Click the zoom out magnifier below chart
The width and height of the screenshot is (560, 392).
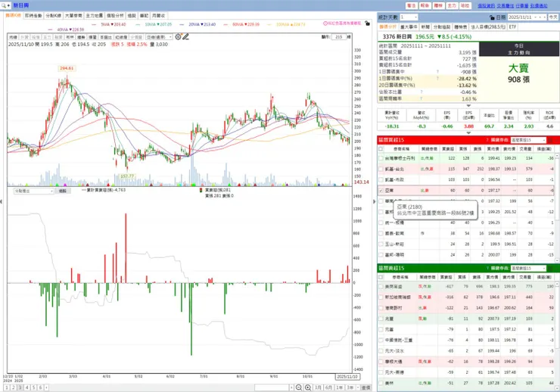[x=299, y=387]
